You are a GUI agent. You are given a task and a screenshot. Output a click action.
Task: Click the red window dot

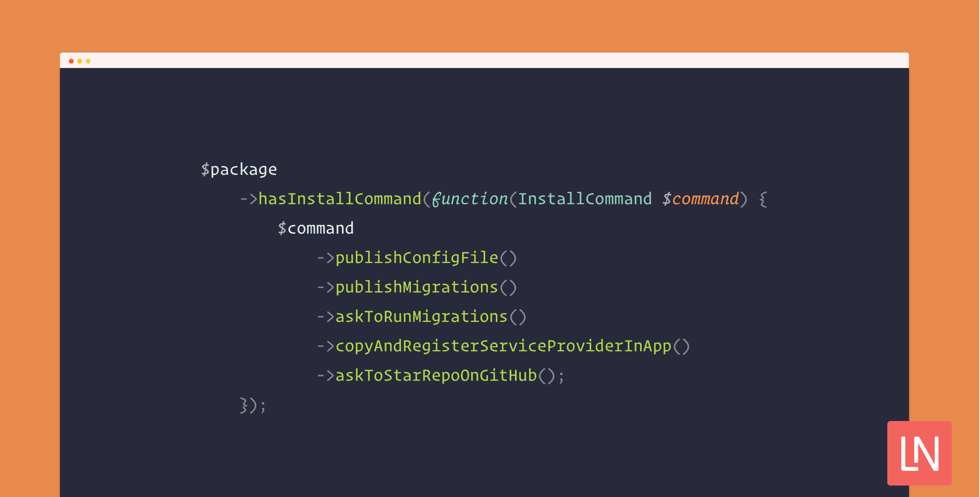click(x=71, y=61)
